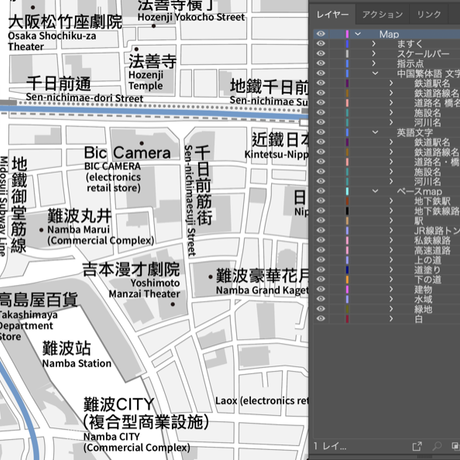Hide the スケールバー layer
Viewport: 460px width, 460px height.
pyautogui.click(x=321, y=54)
